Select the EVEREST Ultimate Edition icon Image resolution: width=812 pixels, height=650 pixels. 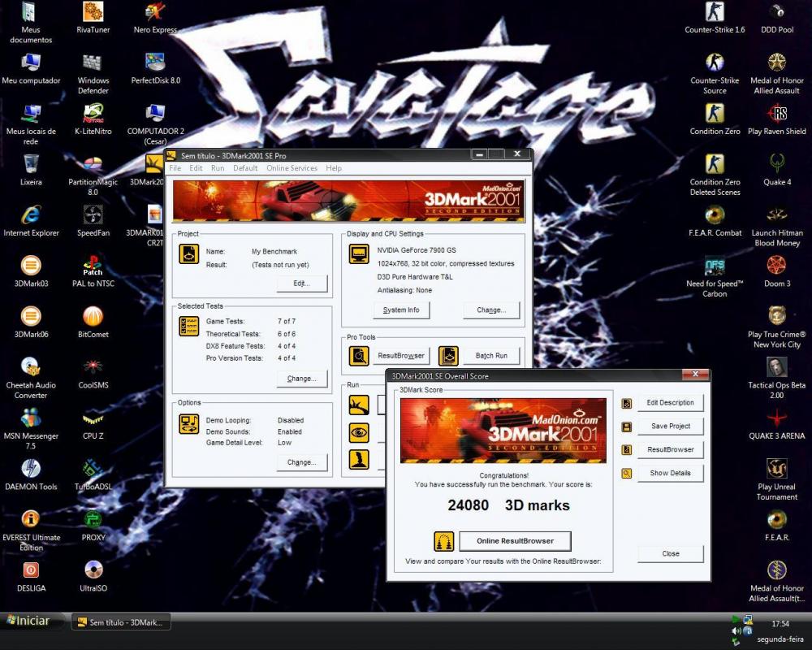click(x=31, y=519)
